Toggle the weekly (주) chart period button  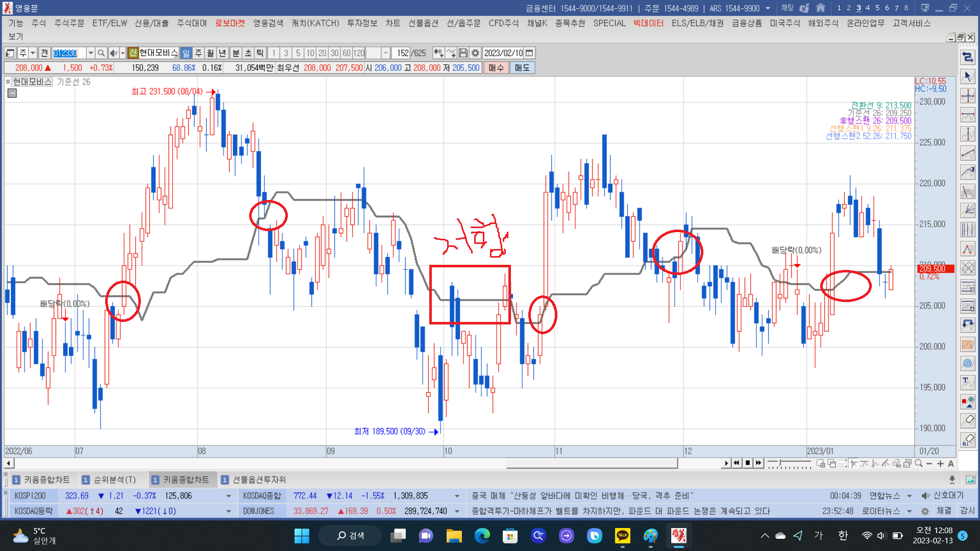(198, 53)
